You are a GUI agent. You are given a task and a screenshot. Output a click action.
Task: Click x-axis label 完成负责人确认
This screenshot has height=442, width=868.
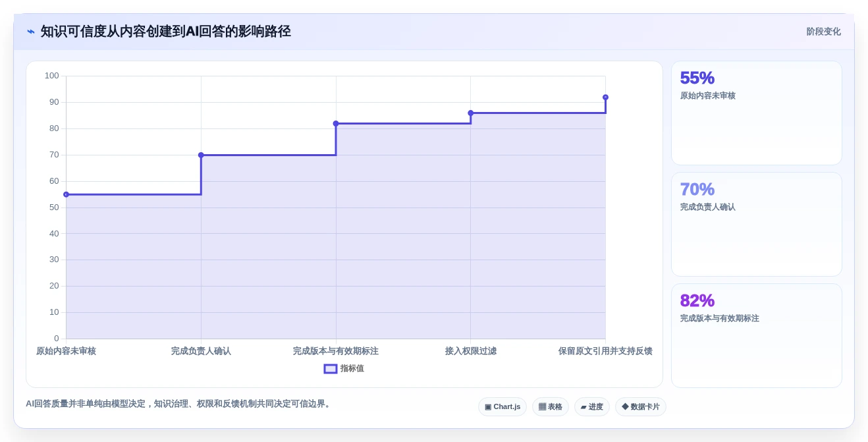201,351
